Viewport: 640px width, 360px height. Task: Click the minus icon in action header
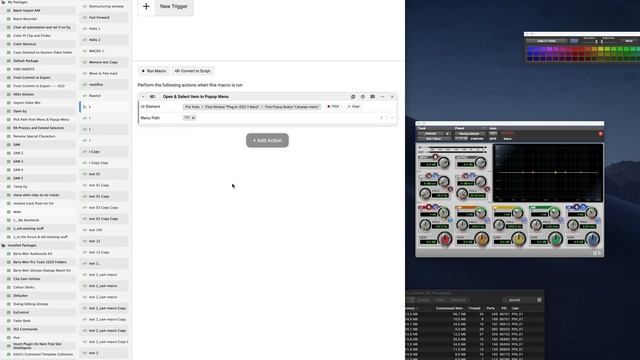(x=382, y=97)
